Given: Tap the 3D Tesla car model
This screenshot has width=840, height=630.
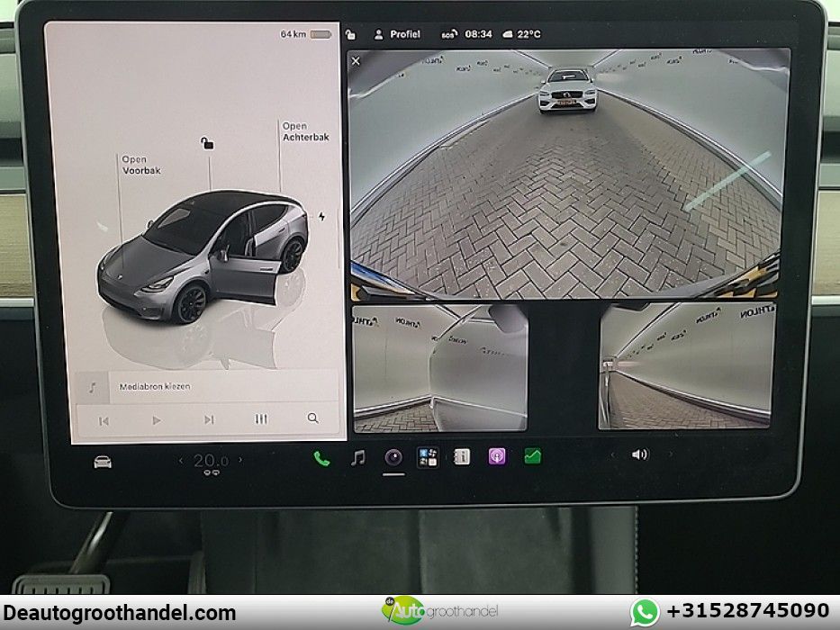Looking at the screenshot, I should [203, 256].
